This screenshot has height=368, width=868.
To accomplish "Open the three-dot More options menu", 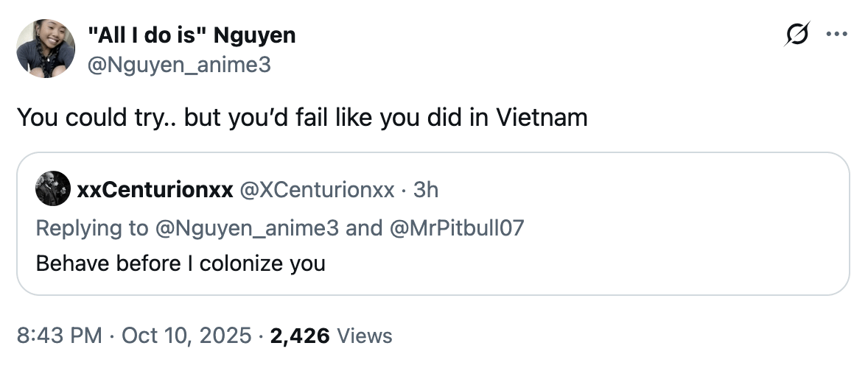I will [x=837, y=35].
